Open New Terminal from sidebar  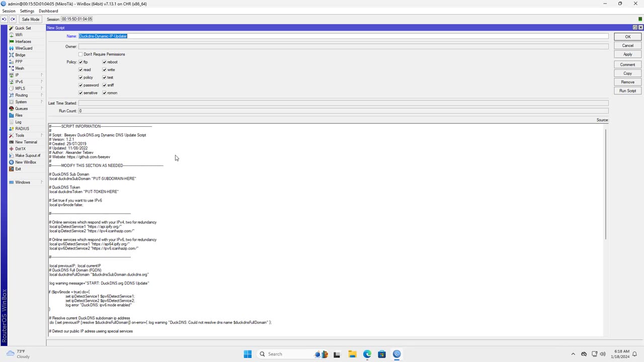(x=26, y=142)
